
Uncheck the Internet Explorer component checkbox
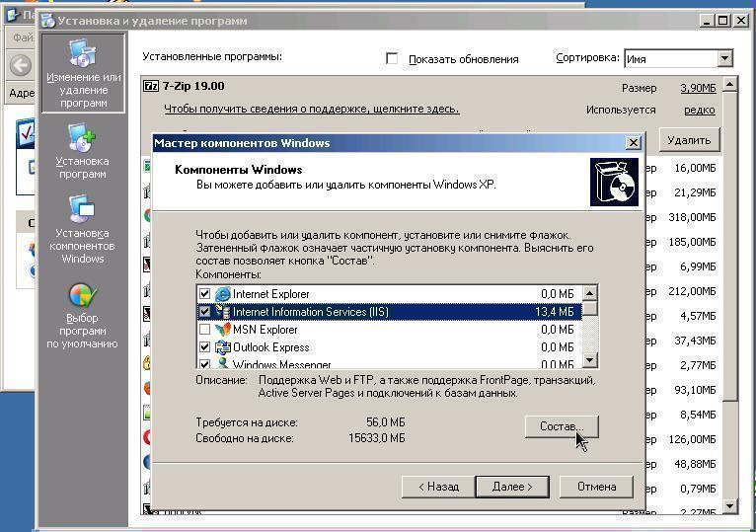(204, 294)
